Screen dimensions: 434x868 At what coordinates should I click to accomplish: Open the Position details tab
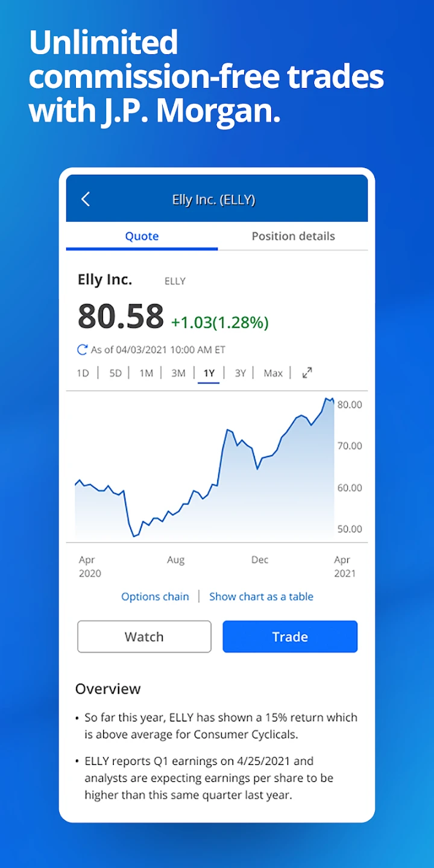(293, 236)
